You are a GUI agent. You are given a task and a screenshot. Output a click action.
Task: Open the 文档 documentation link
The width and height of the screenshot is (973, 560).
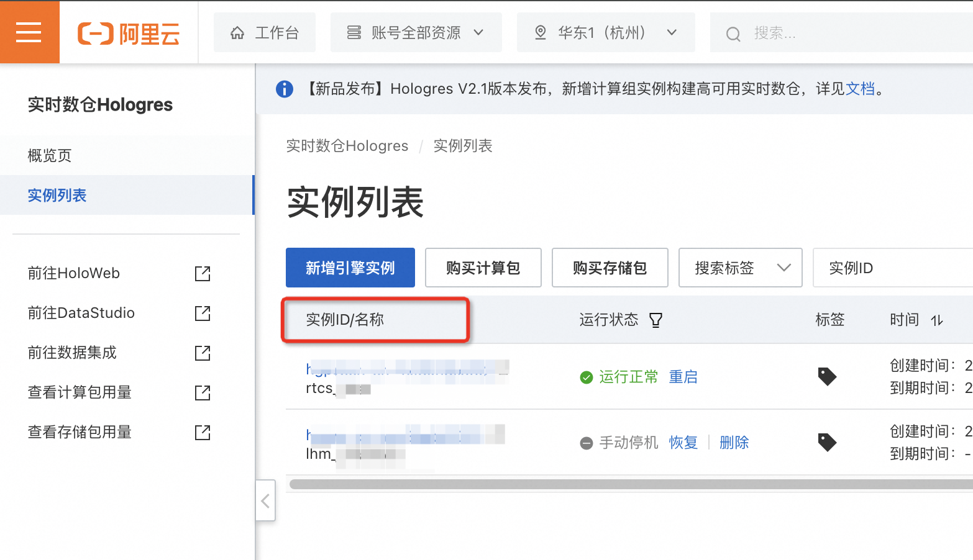[x=860, y=89]
